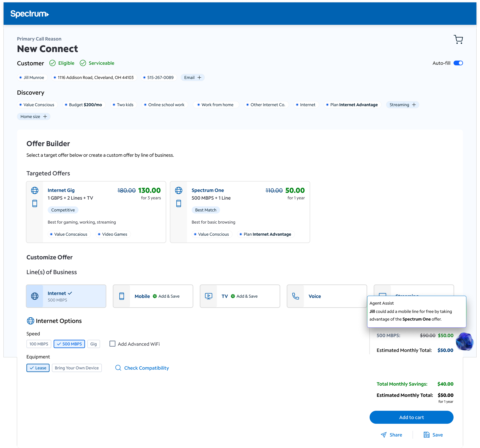Click the Plan Internet Advantage discovery chip

353,105
